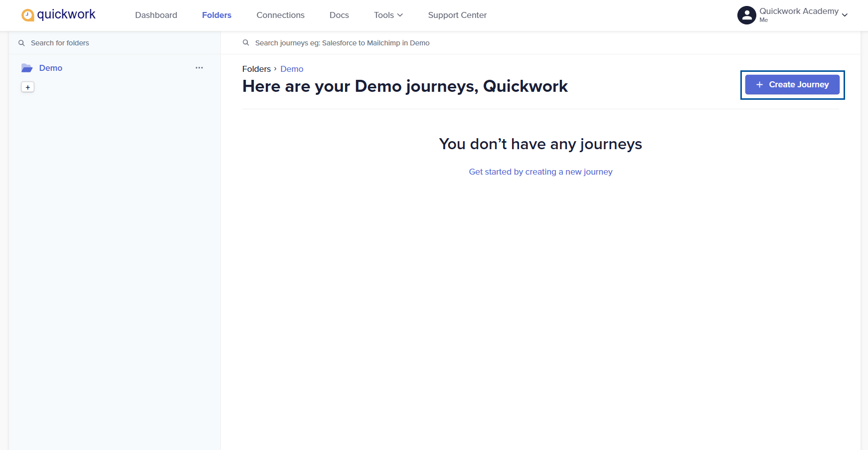Image resolution: width=868 pixels, height=450 pixels.
Task: Click the Demo folder icon
Action: coord(27,68)
